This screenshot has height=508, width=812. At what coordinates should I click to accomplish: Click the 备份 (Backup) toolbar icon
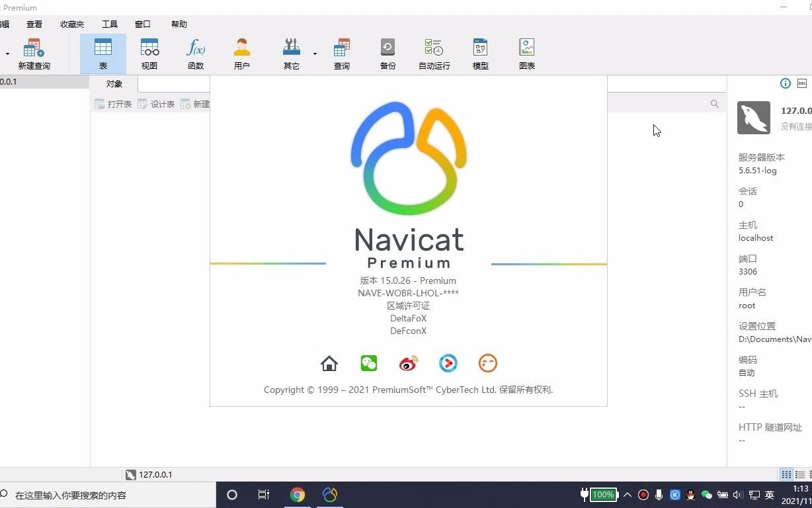tap(387, 53)
